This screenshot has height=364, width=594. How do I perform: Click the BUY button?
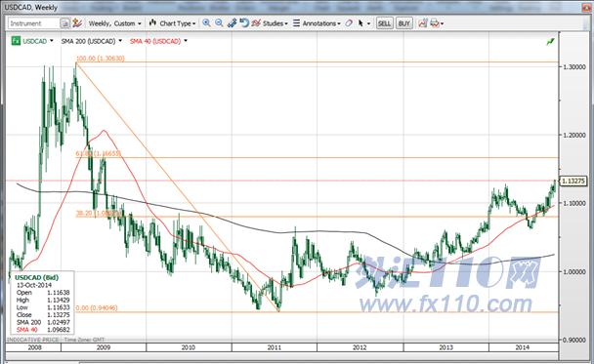(404, 23)
